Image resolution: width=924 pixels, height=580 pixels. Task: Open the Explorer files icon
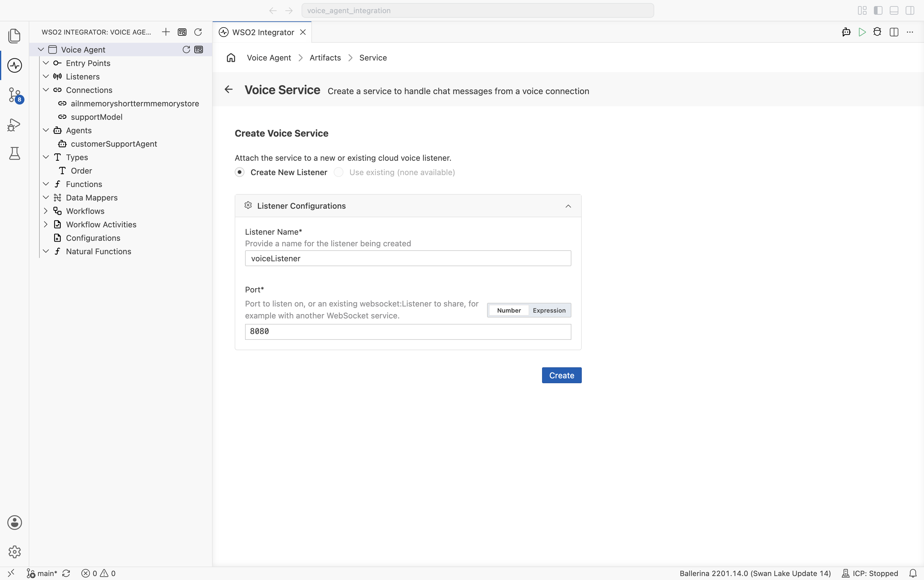pyautogui.click(x=15, y=36)
